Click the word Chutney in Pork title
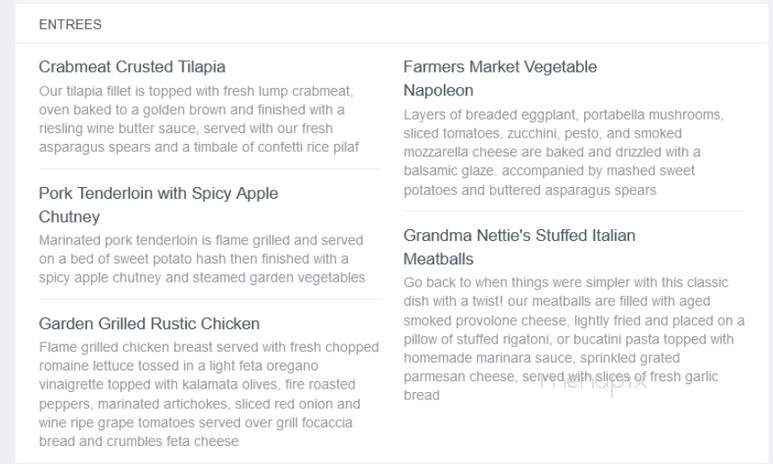The height and width of the screenshot is (464, 773). coord(70,216)
